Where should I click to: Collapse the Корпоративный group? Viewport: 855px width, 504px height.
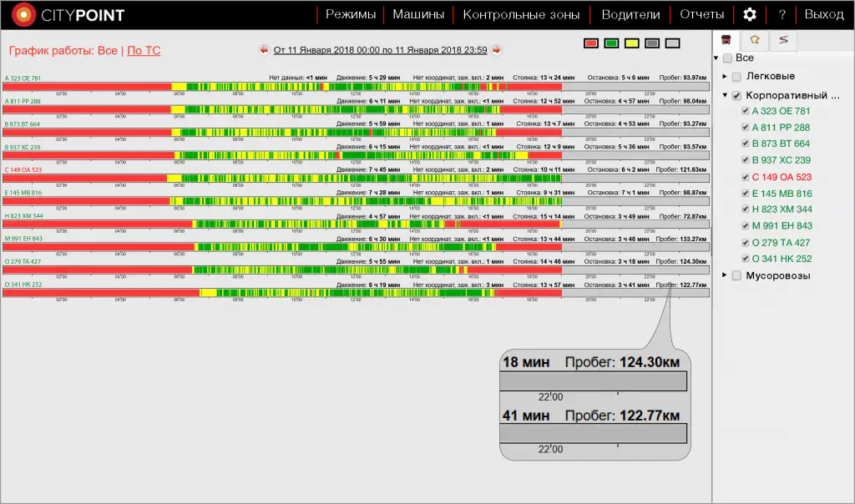click(x=725, y=95)
